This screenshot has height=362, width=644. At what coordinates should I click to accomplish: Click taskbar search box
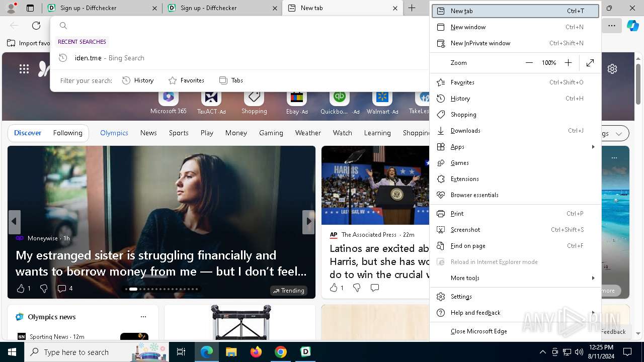pyautogui.click(x=97, y=352)
